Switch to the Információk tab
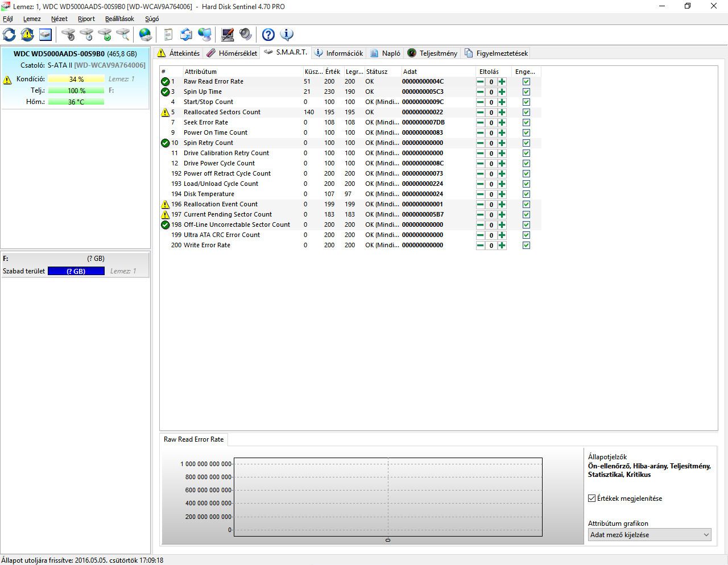 pos(339,53)
